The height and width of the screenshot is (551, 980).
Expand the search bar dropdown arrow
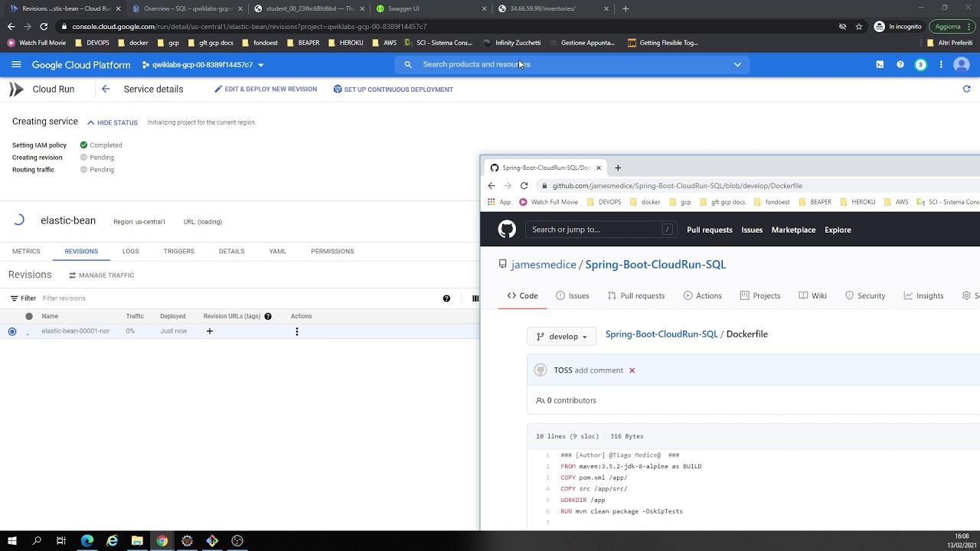tap(737, 64)
